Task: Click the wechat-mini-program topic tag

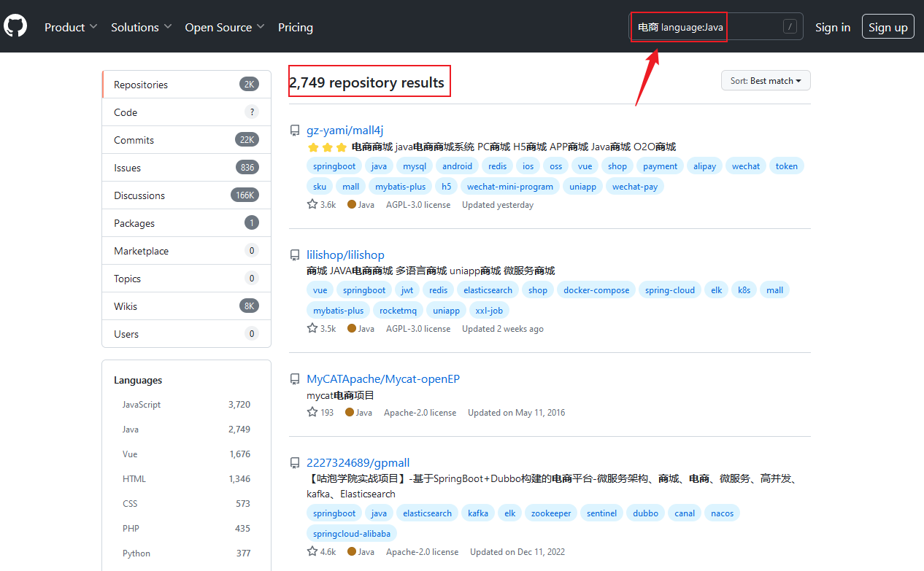Action: (510, 187)
